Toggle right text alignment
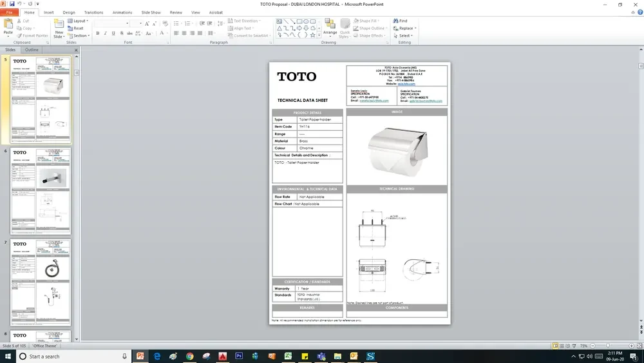Image resolution: width=644 pixels, height=363 pixels. tap(192, 34)
